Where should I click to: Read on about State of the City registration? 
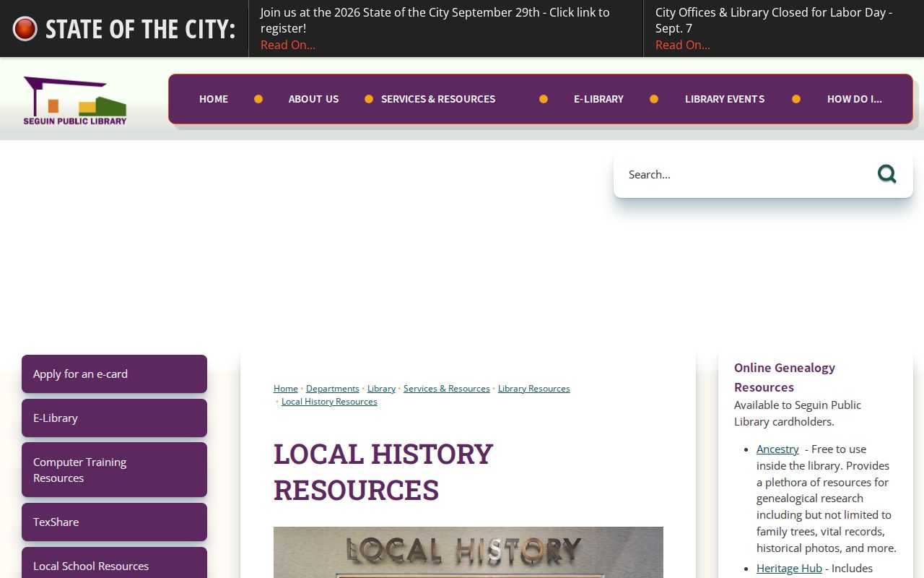[288, 45]
